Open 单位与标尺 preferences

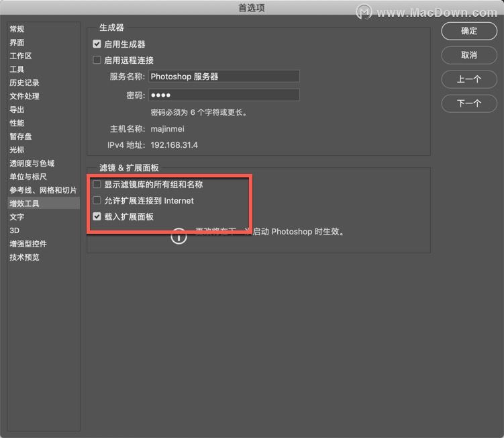click(44, 177)
